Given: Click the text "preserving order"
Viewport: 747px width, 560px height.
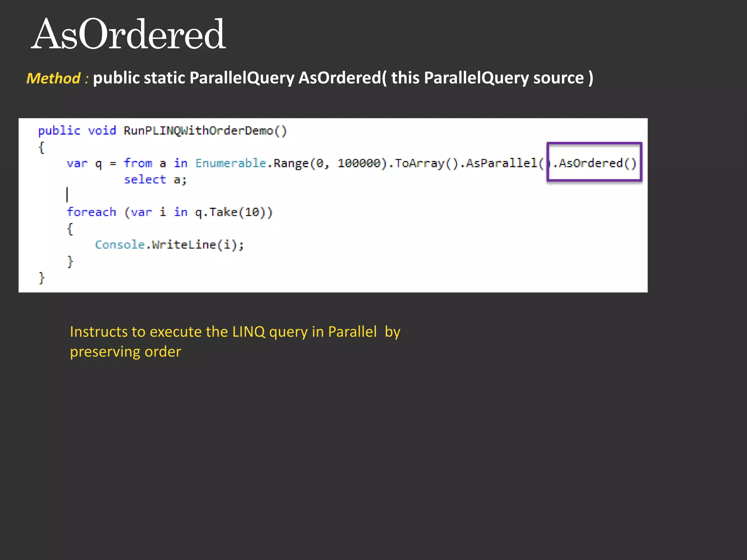Looking at the screenshot, I should pos(125,352).
